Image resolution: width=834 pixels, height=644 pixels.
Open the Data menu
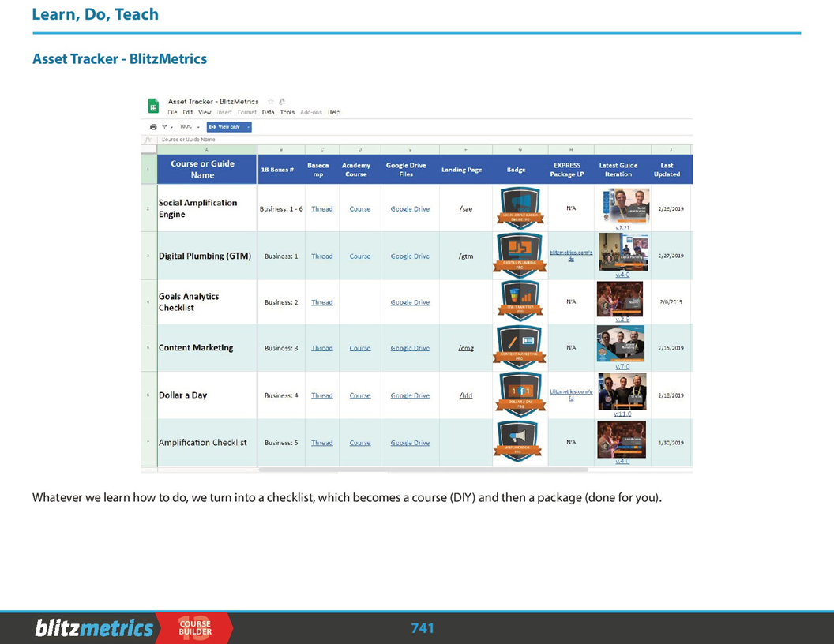pyautogui.click(x=269, y=112)
